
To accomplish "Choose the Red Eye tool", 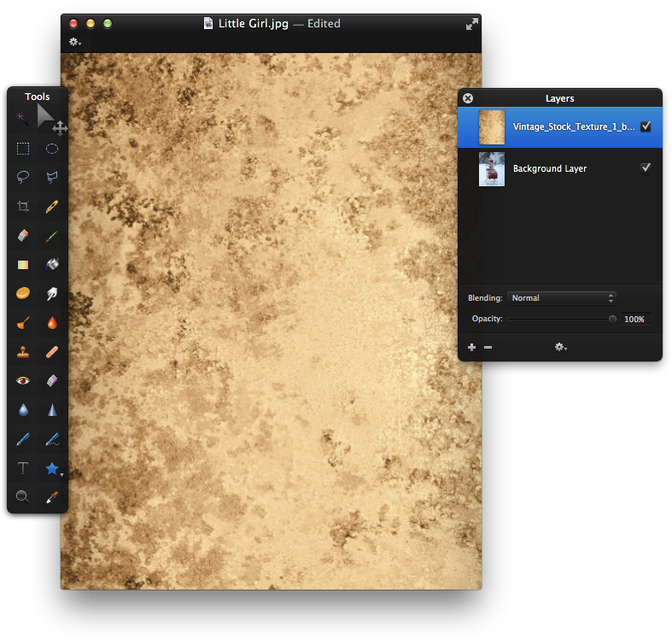I will click(23, 380).
